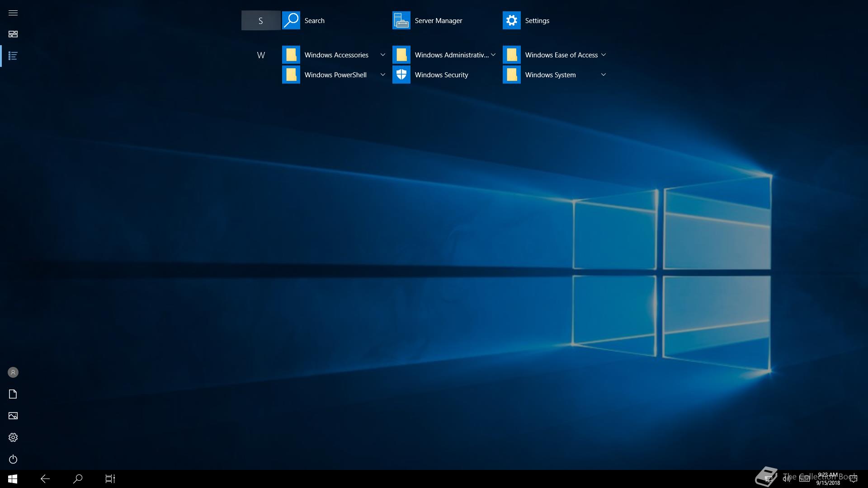The width and height of the screenshot is (868, 488).
Task: Click the Windows Administrative Tools folder icon
Action: pos(401,55)
